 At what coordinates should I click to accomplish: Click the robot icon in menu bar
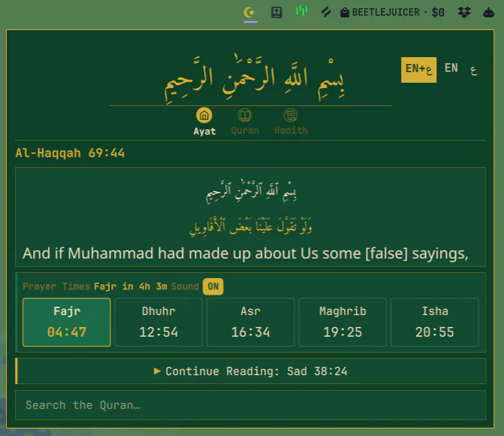tap(488, 13)
